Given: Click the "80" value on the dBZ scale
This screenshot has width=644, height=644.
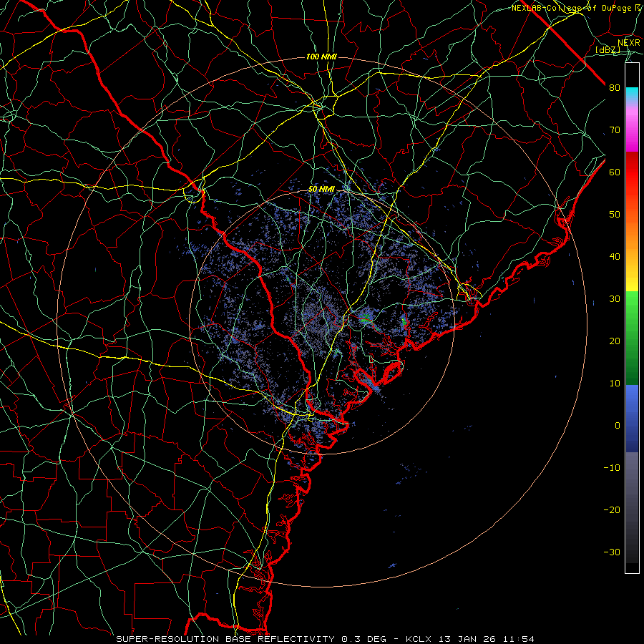Looking at the screenshot, I should [x=615, y=88].
